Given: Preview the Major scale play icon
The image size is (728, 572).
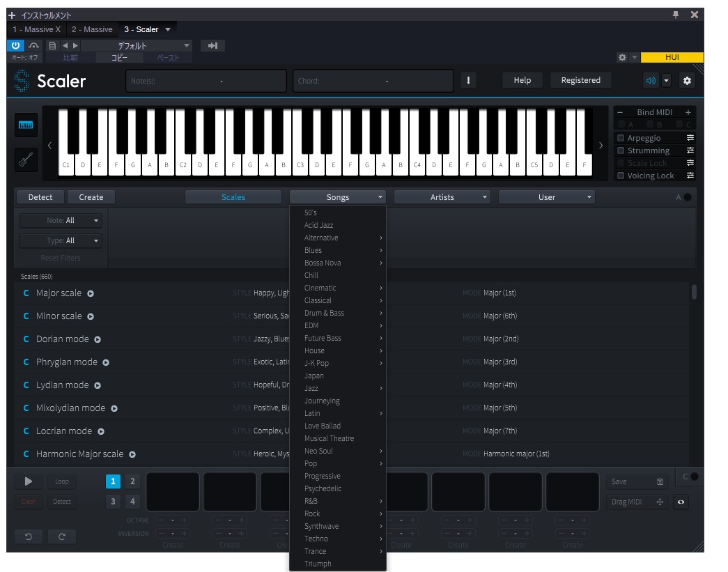Looking at the screenshot, I should pos(91,293).
